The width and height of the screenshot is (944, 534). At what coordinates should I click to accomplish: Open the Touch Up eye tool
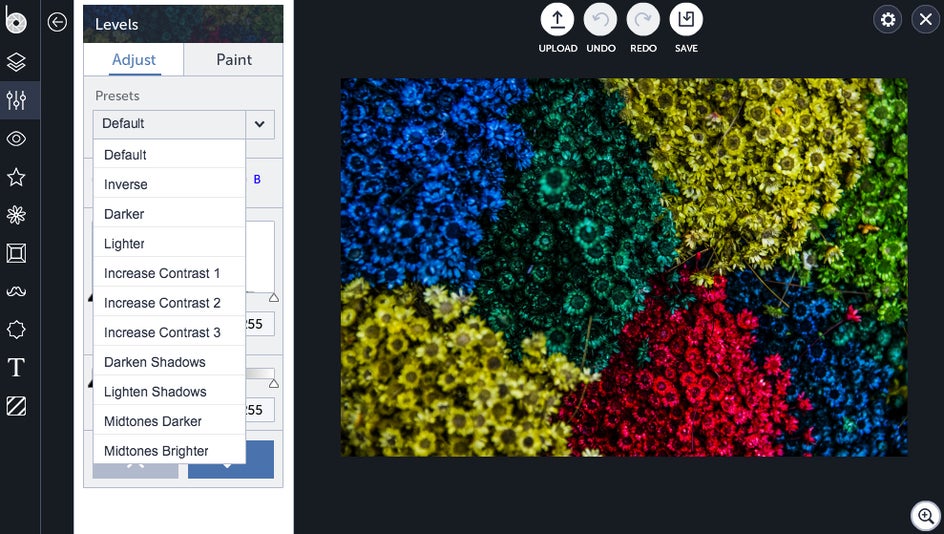click(16, 139)
